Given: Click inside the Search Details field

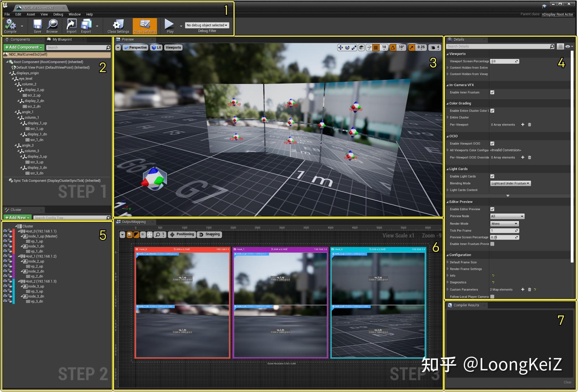Looking at the screenshot, I should (x=499, y=46).
